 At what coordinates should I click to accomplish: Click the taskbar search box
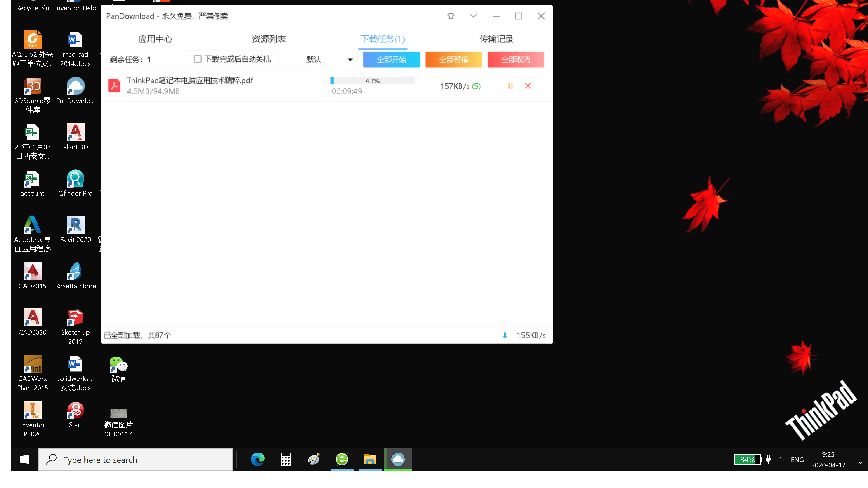tap(136, 459)
